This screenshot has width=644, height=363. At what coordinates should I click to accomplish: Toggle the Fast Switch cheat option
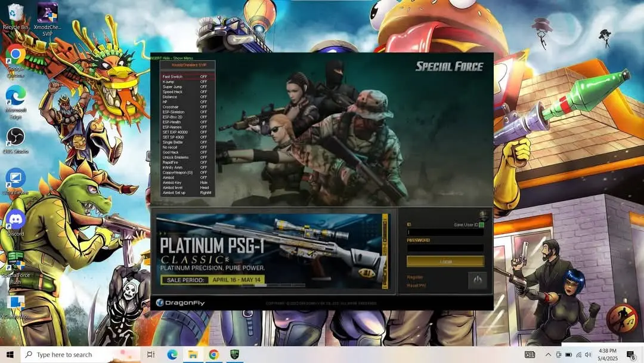pos(187,76)
